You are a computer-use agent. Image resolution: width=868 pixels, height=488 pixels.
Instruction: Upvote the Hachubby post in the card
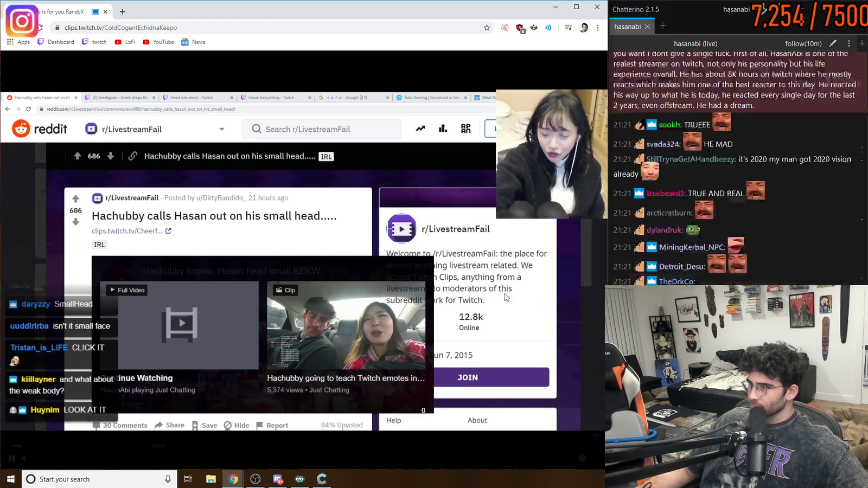[76, 198]
